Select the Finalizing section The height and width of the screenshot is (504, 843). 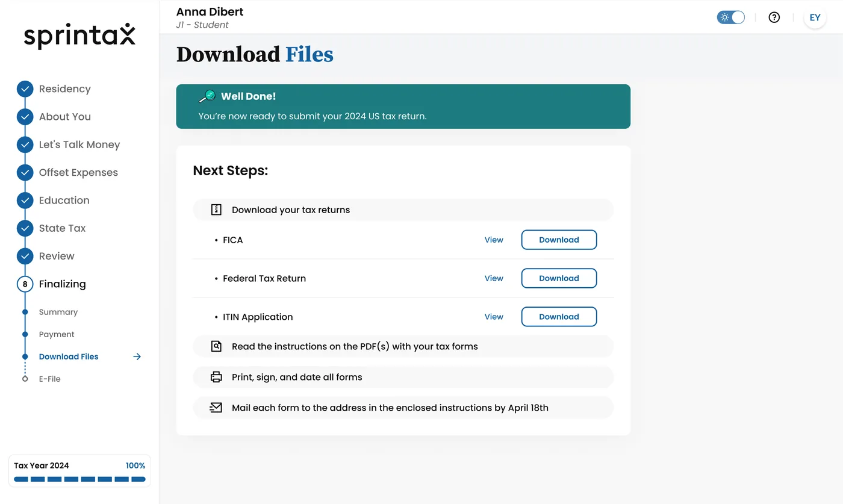coord(63,284)
